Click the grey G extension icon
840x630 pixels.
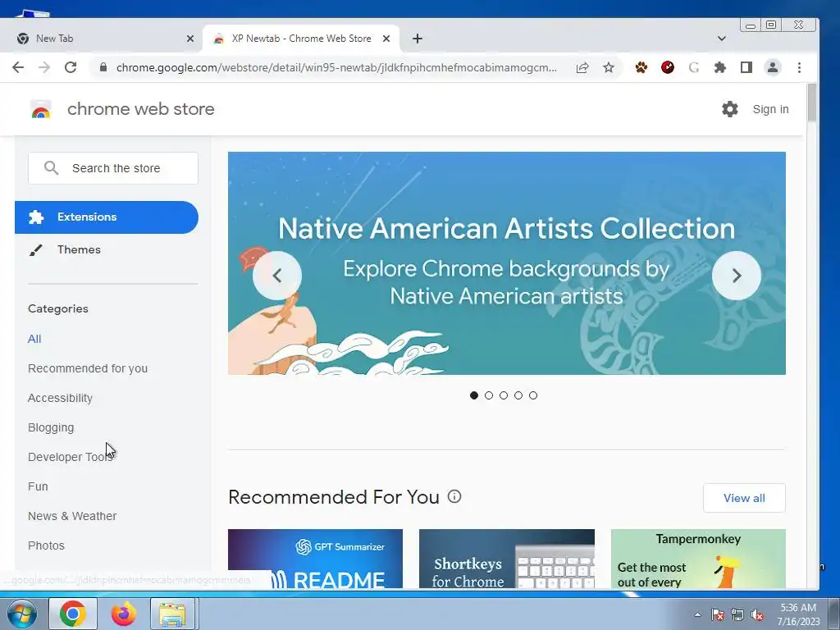(x=694, y=67)
